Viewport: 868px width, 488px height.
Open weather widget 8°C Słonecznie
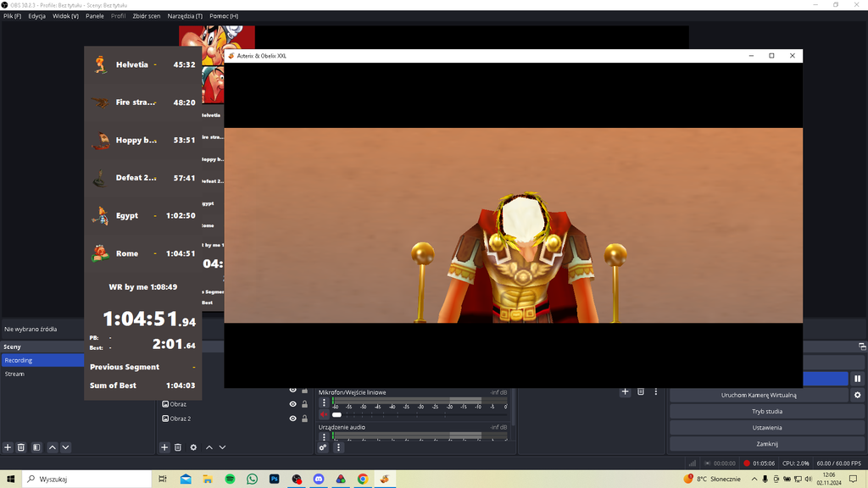pyautogui.click(x=712, y=480)
